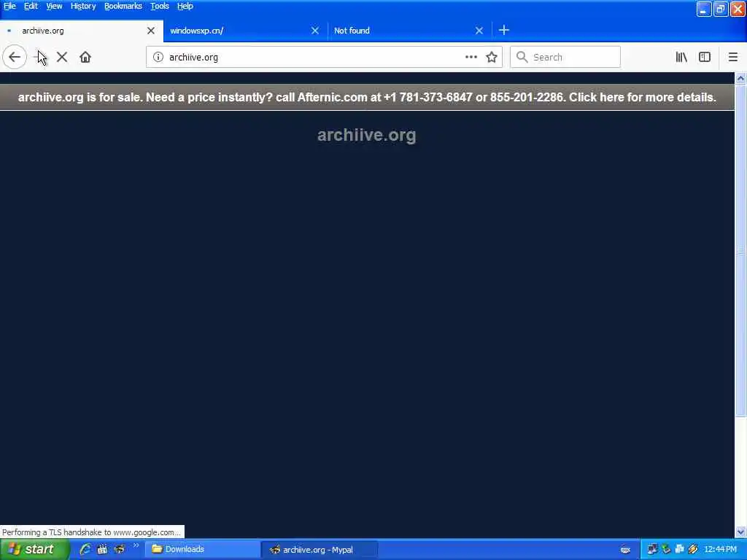Screen dimensions: 747x560
Task: Open page actions three-dot menu
Action: click(471, 57)
